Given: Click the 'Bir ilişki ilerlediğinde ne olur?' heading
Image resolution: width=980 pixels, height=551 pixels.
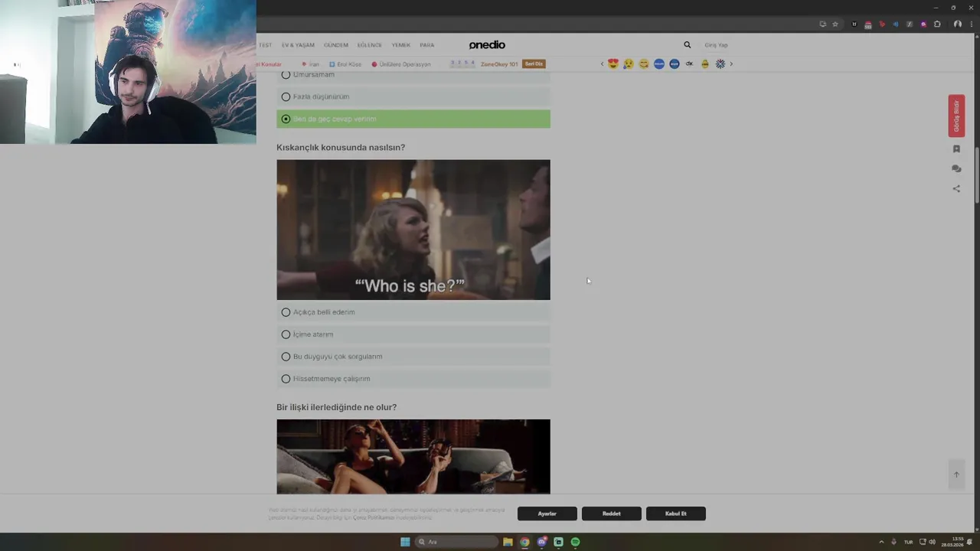Looking at the screenshot, I should [x=336, y=407].
